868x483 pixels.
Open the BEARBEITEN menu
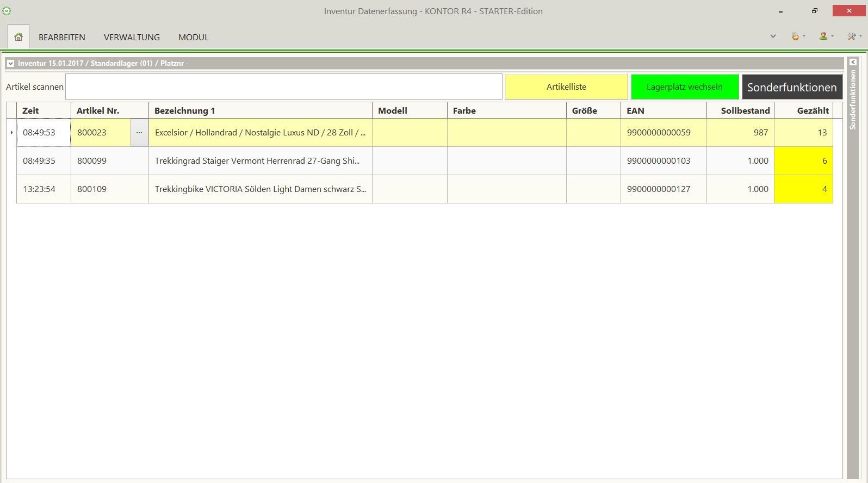point(62,38)
